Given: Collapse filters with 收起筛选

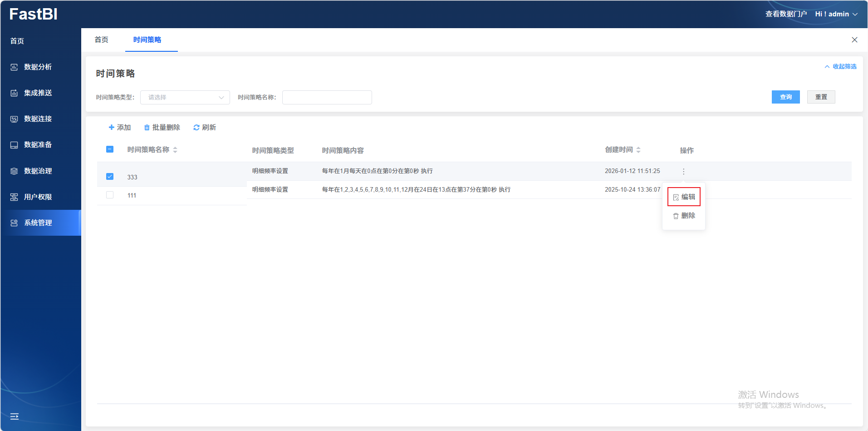Looking at the screenshot, I should (840, 67).
